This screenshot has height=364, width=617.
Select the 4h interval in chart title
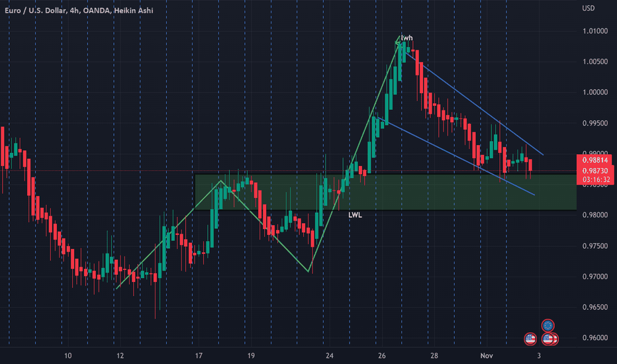74,11
